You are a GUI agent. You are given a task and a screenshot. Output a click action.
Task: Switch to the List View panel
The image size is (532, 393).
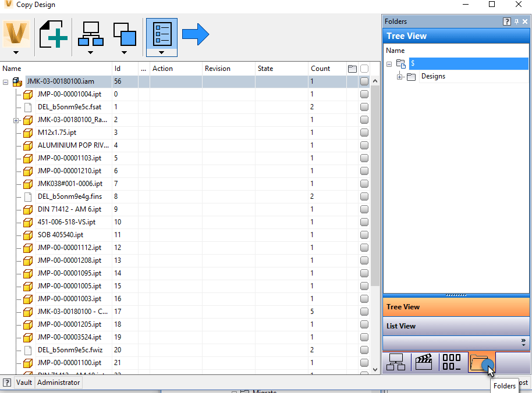(456, 326)
